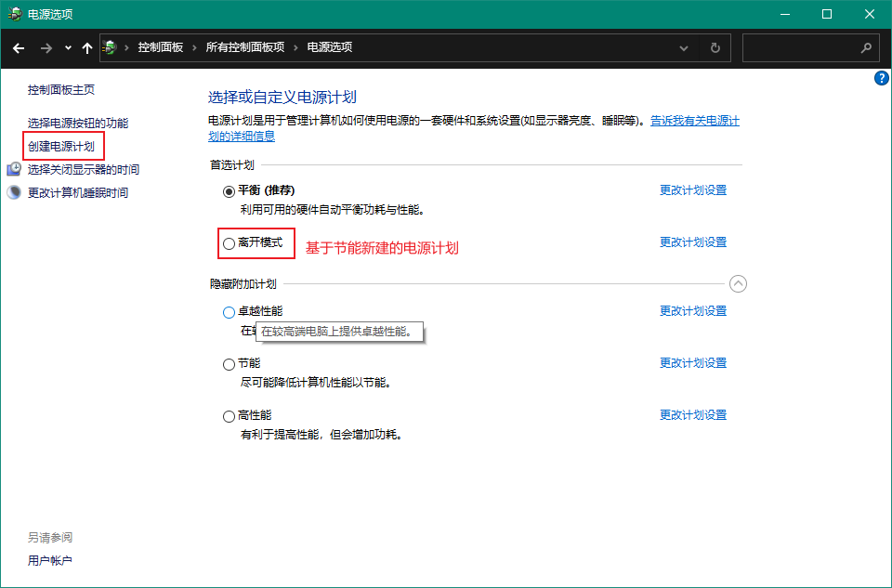Open 用户帐户 link
This screenshot has height=588, width=892.
[x=50, y=561]
